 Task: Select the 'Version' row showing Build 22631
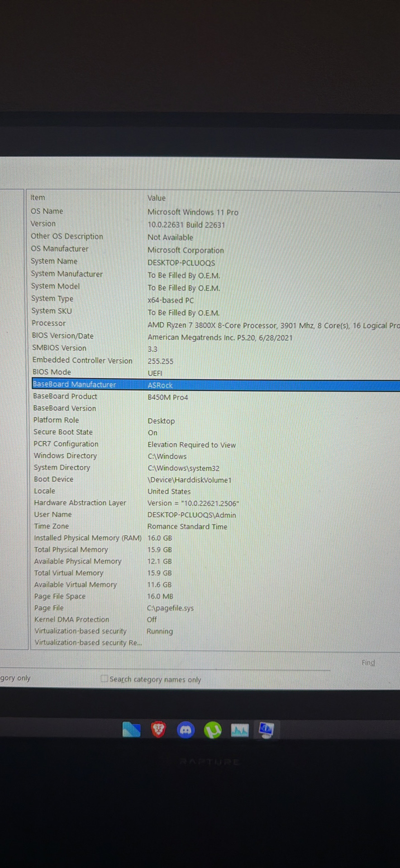coord(215,224)
